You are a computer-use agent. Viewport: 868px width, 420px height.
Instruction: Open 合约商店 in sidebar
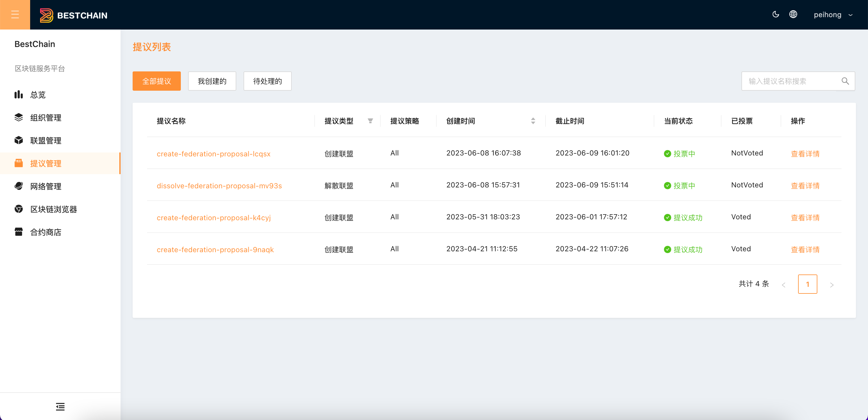tap(60, 232)
